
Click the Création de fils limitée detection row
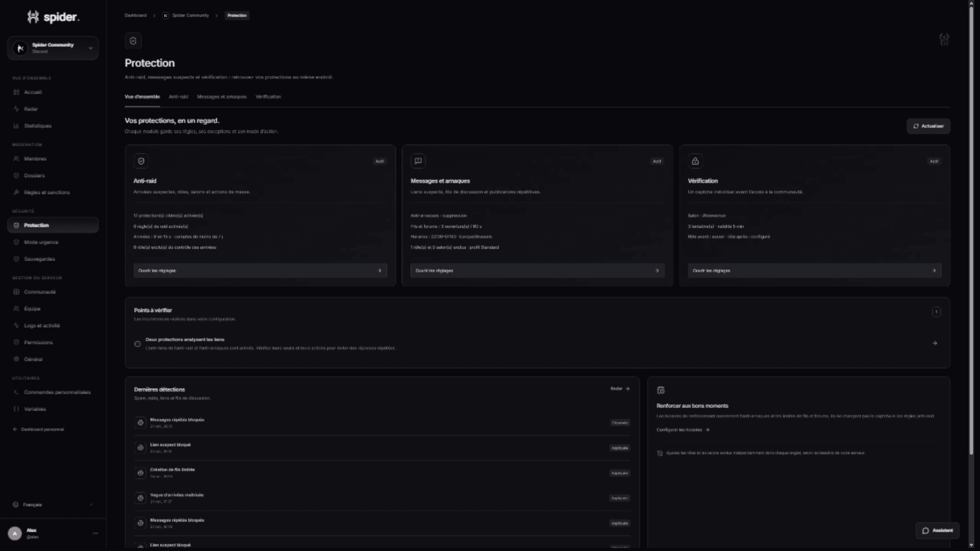(382, 473)
